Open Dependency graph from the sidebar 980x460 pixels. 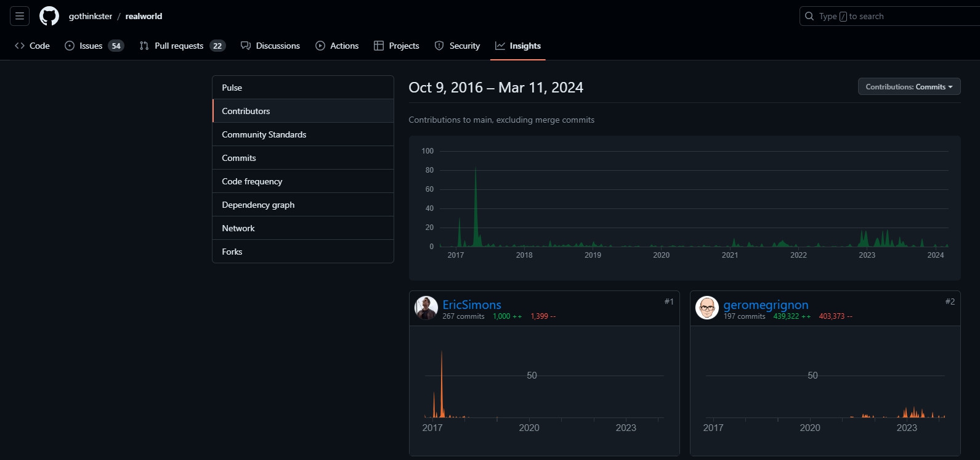point(258,205)
